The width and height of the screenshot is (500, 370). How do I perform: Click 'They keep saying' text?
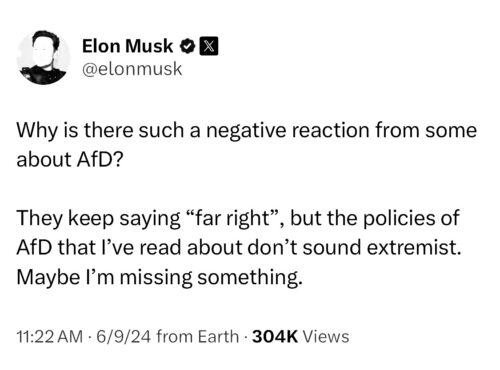click(x=98, y=218)
